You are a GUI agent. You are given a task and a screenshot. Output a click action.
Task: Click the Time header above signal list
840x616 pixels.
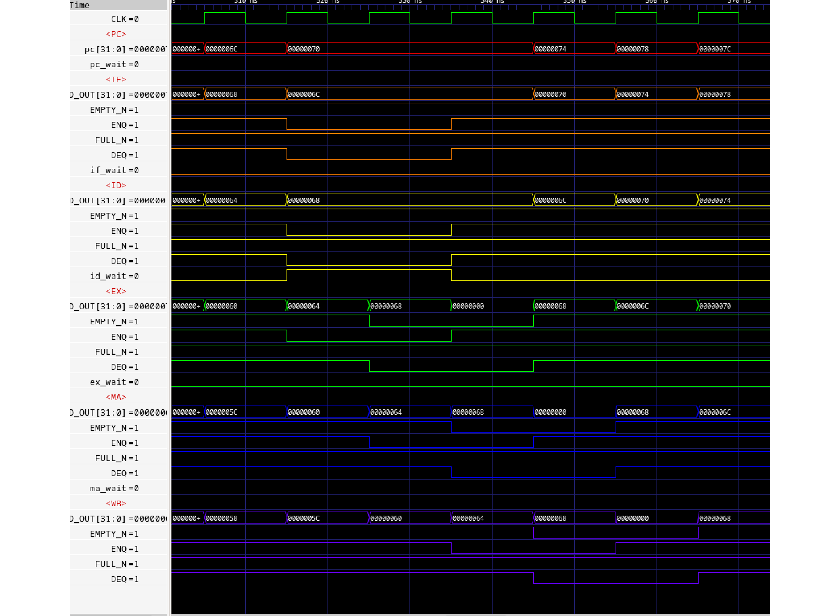click(80, 5)
